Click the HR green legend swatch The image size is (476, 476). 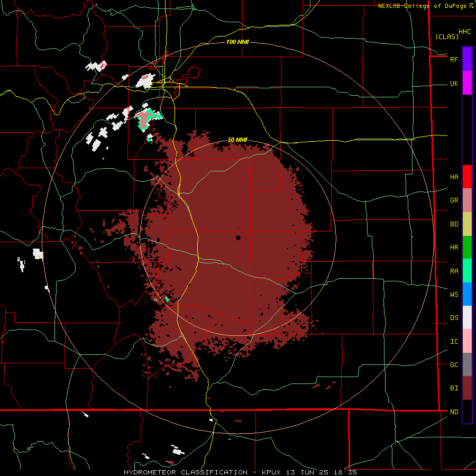467,248
